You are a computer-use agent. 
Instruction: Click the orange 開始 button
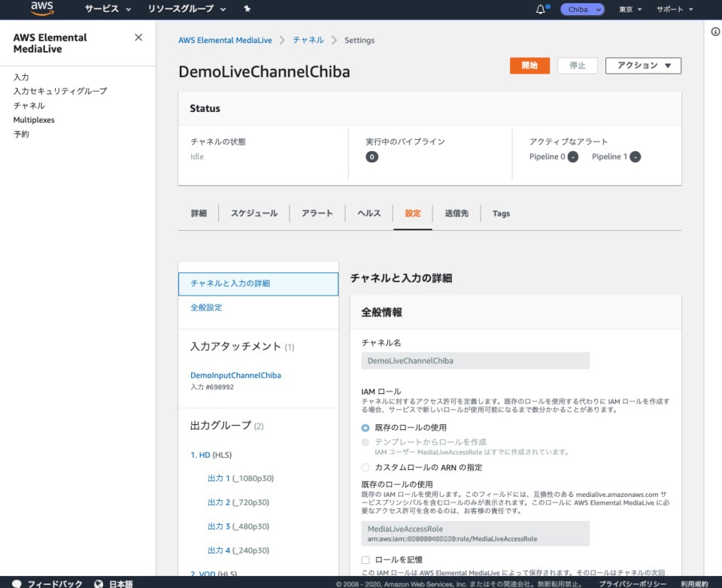529,65
